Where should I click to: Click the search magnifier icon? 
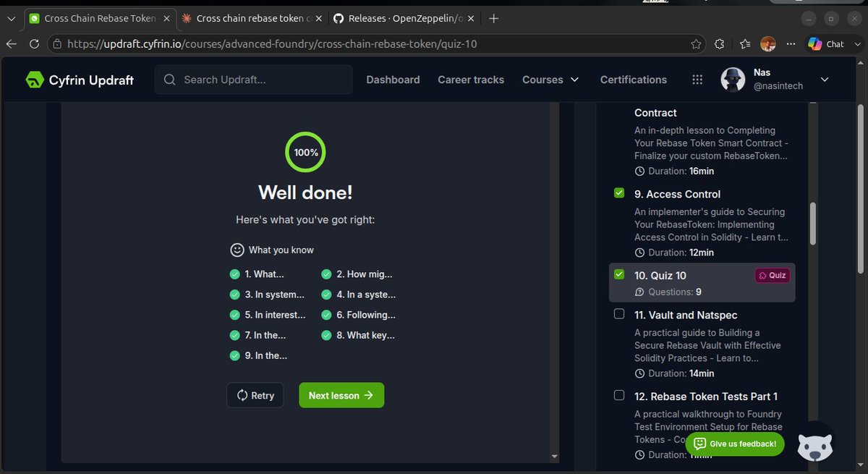(170, 80)
